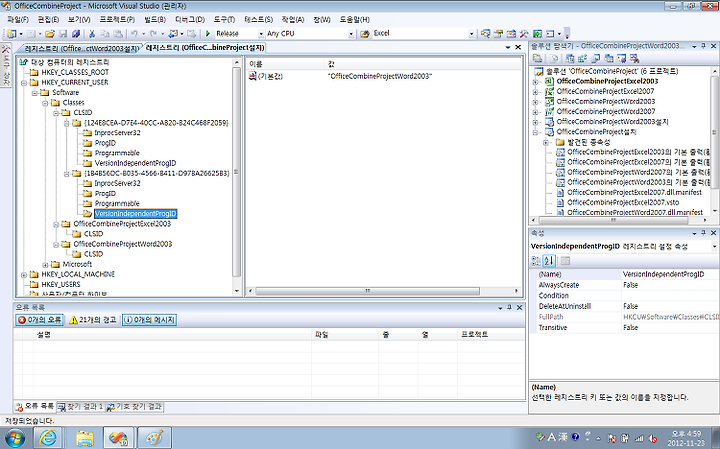Open the 빌드(B) menu

pos(155,20)
